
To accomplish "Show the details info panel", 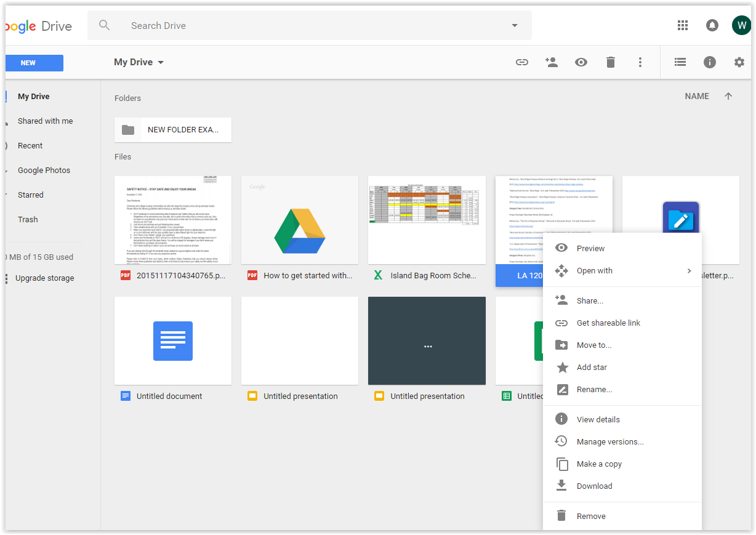I will (x=710, y=62).
